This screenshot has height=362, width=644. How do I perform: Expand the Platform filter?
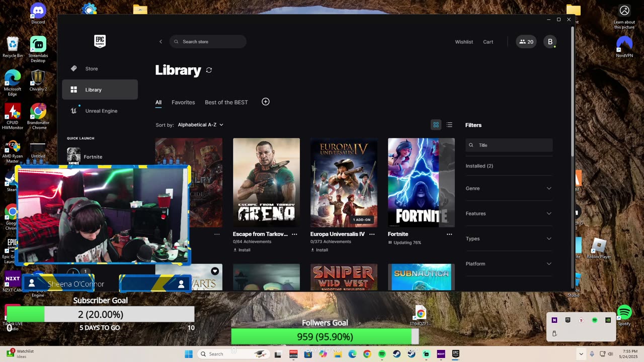point(509,263)
